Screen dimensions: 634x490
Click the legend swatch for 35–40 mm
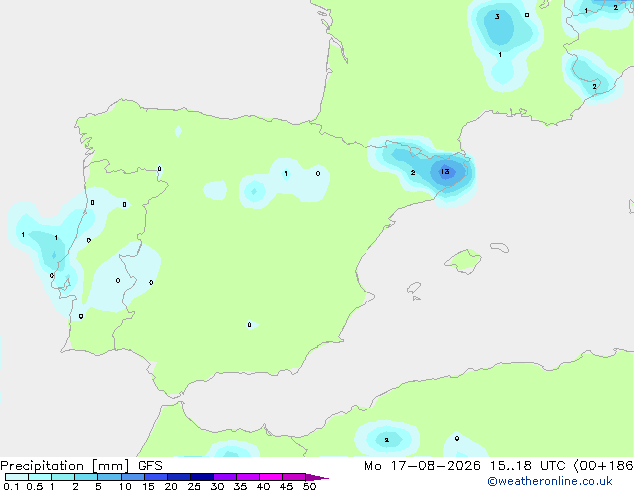pyautogui.click(x=248, y=477)
